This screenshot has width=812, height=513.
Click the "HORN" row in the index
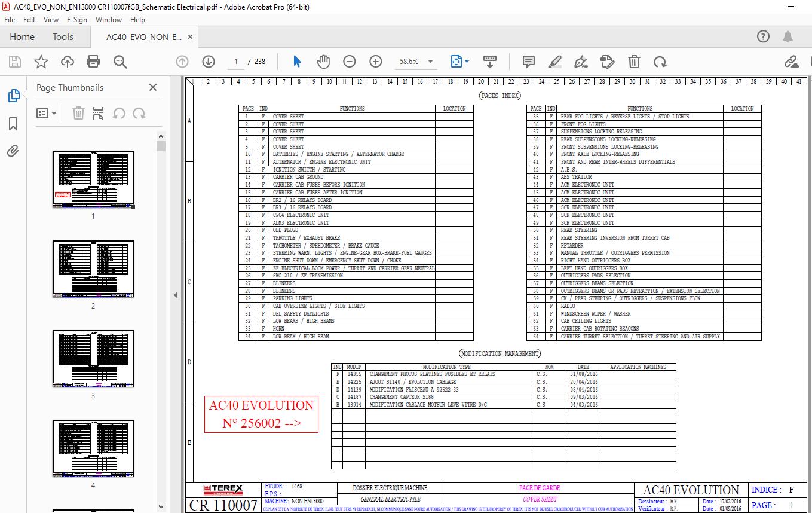click(x=356, y=329)
